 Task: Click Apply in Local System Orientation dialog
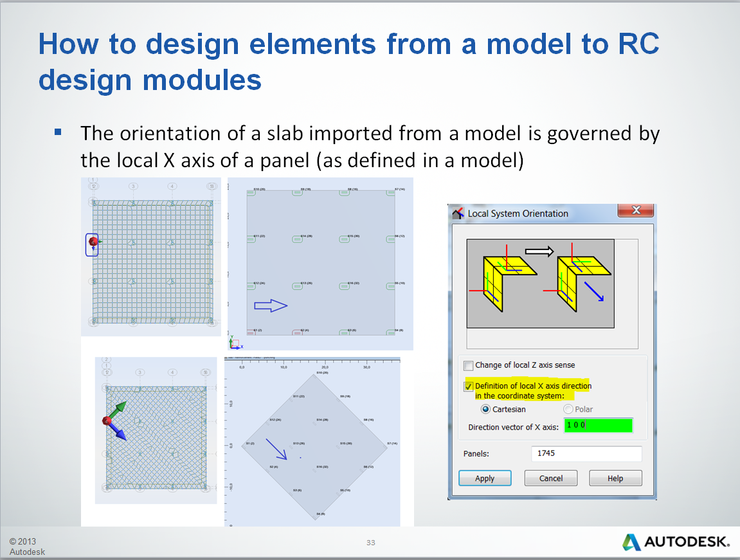(485, 478)
